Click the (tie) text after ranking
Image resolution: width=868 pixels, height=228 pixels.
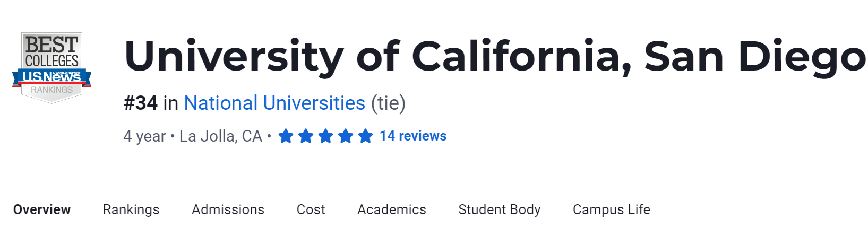(388, 103)
